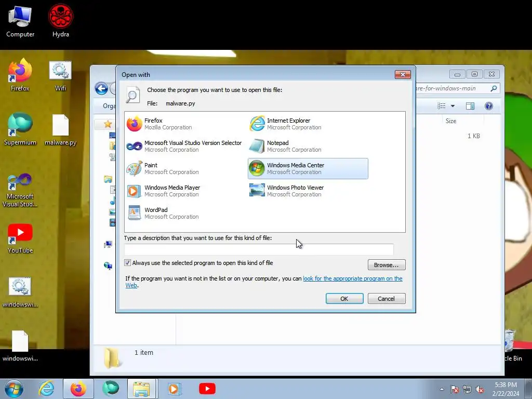
Task: Click the Browse... button
Action: coord(387,265)
